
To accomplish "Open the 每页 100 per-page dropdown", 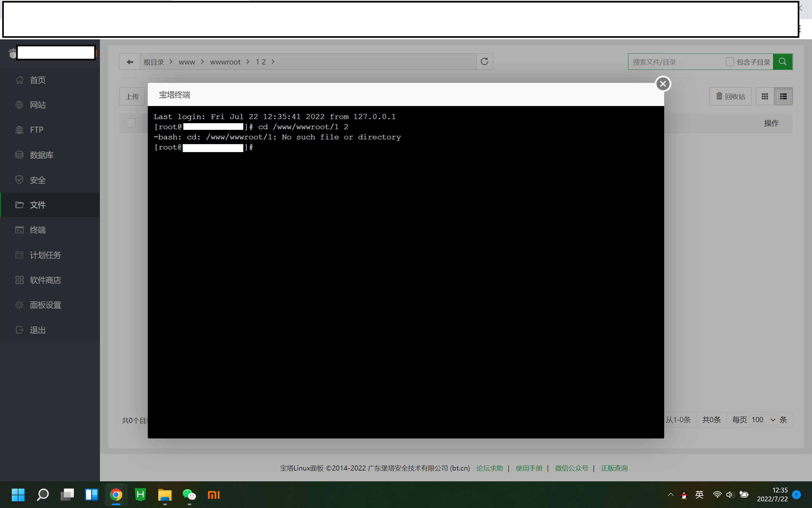I will click(763, 420).
